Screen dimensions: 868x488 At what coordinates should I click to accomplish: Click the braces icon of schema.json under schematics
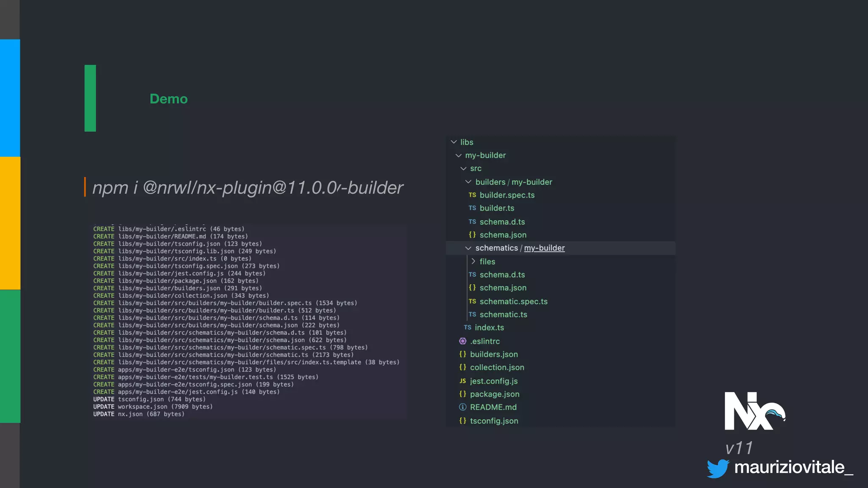[472, 288]
